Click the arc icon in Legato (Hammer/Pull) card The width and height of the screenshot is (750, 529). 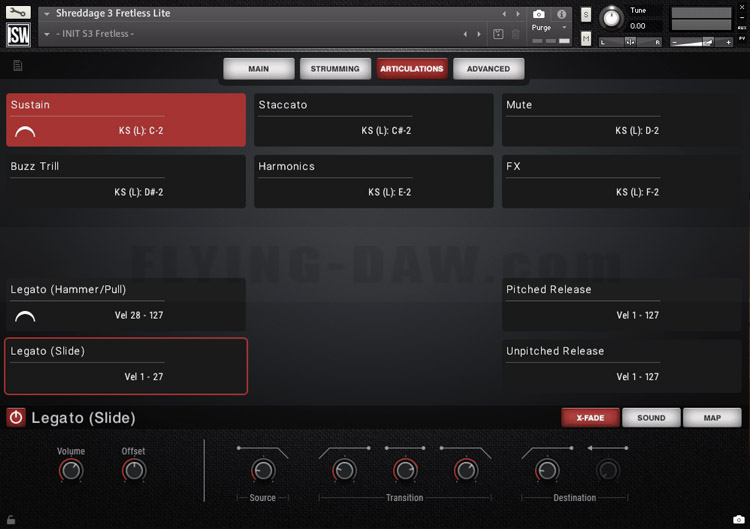tap(25, 316)
